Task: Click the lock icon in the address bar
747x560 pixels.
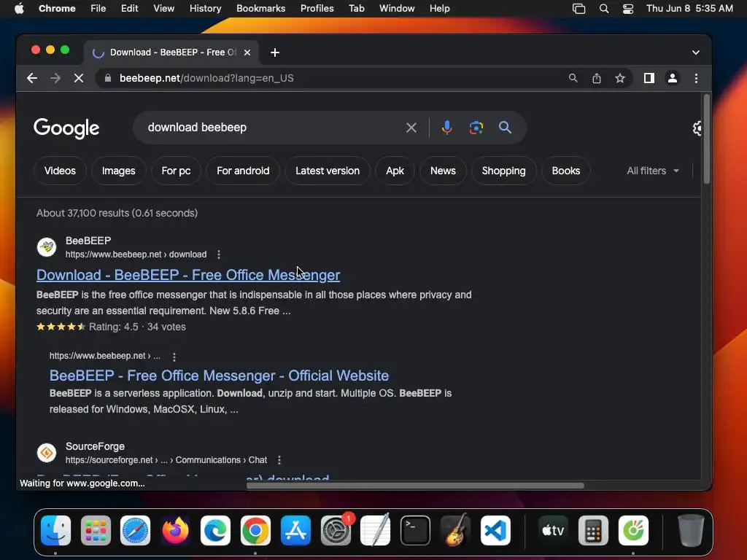Action: tap(108, 78)
